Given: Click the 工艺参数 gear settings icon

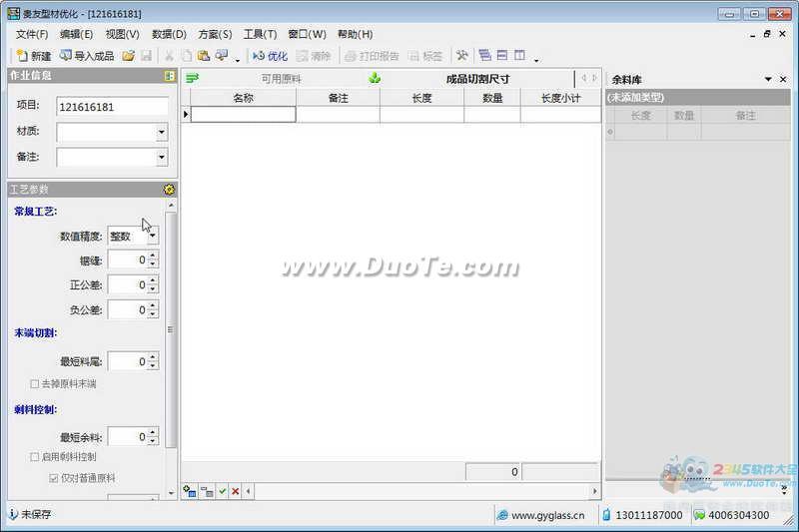Looking at the screenshot, I should (x=169, y=190).
